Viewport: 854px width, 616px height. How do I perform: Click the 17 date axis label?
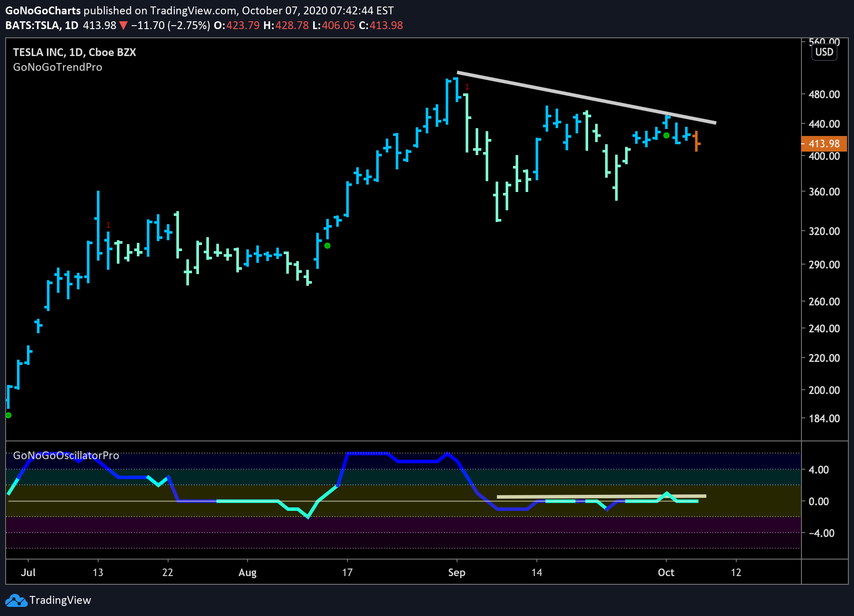click(347, 572)
